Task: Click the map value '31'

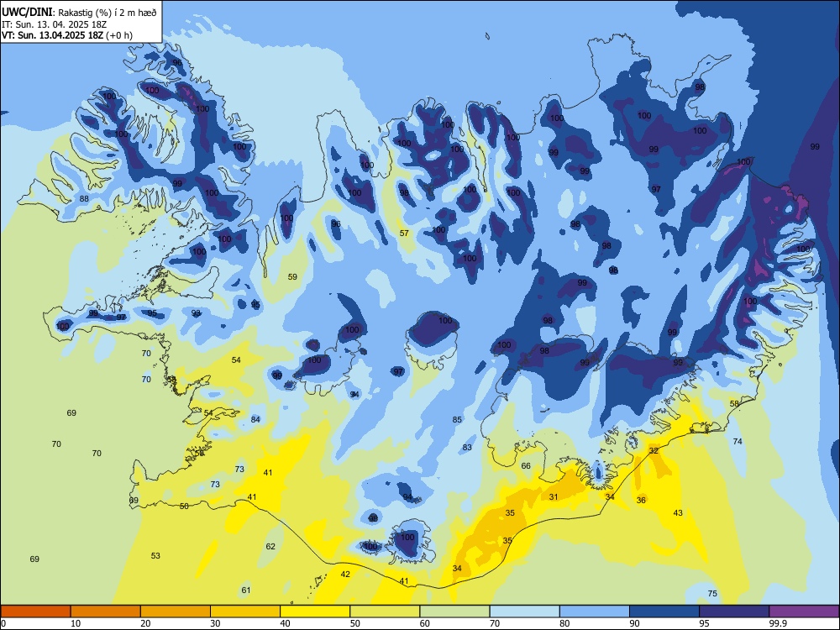Action: click(554, 497)
